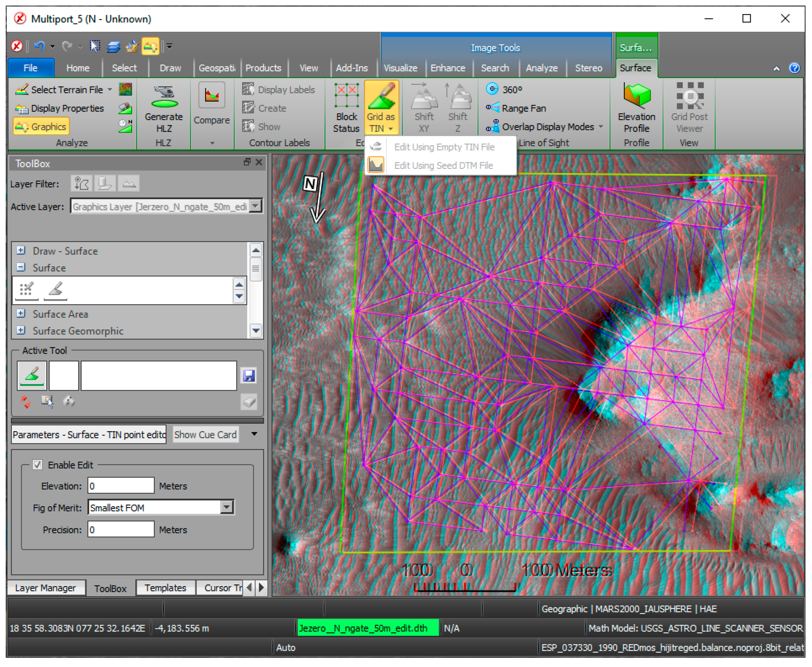Open the Fig of Merit dropdown

[227, 507]
